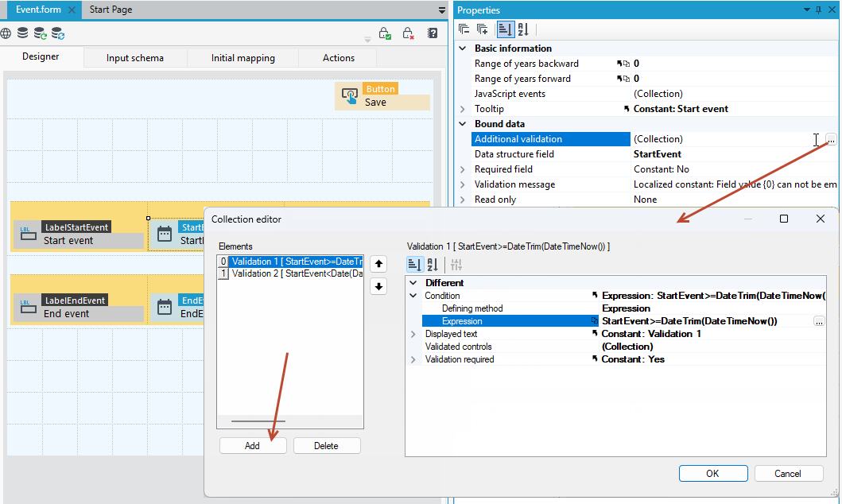Open ellipsis editor for Additional validation
842x504 pixels.
(831, 140)
